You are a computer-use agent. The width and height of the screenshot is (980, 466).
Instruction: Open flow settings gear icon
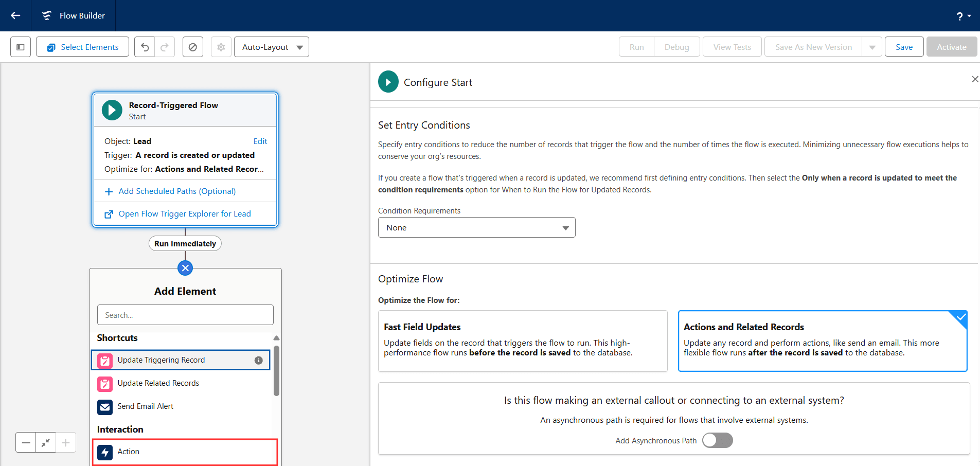221,47
